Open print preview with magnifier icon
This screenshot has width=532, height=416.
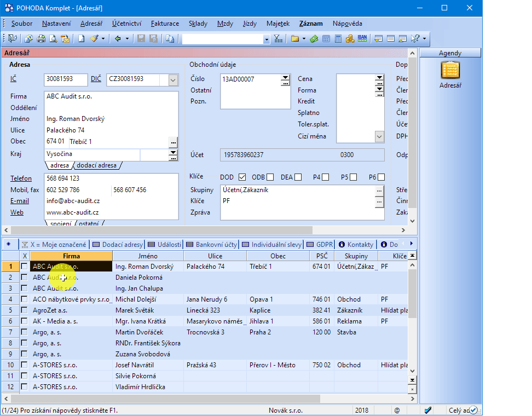point(53,39)
